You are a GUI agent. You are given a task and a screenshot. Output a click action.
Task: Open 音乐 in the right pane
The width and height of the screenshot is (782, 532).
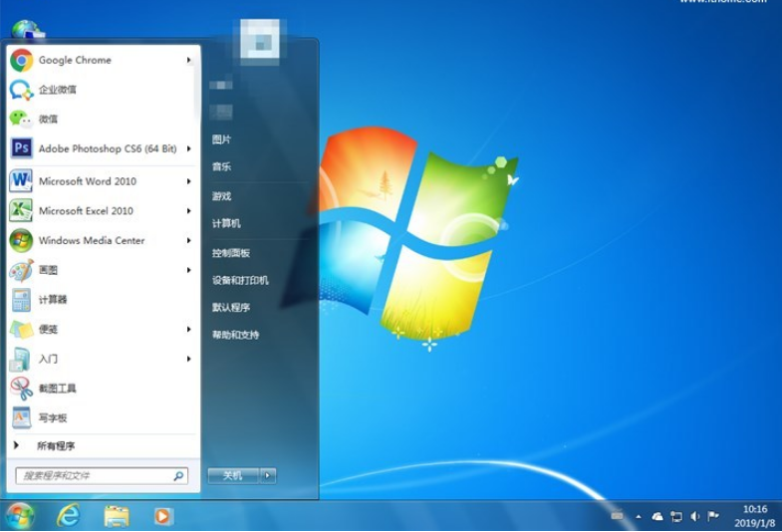click(221, 166)
